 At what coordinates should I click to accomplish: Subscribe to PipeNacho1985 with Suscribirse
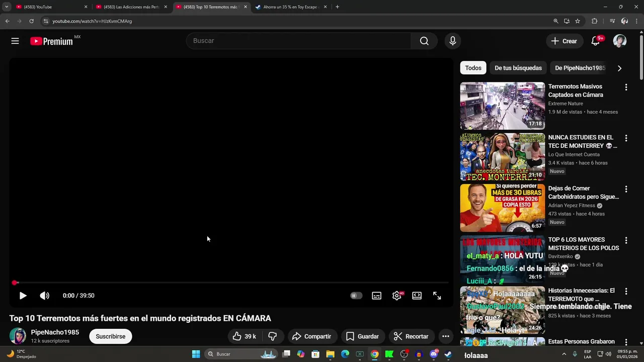pyautogui.click(x=111, y=336)
